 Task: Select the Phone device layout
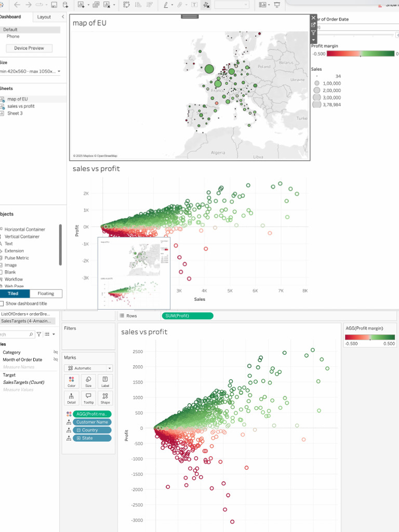point(13,36)
